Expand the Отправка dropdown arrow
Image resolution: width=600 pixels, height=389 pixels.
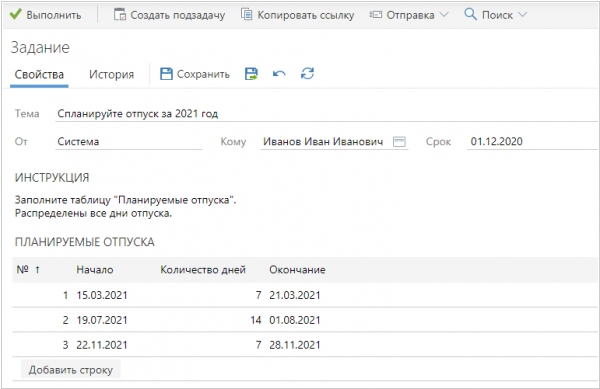click(x=444, y=15)
